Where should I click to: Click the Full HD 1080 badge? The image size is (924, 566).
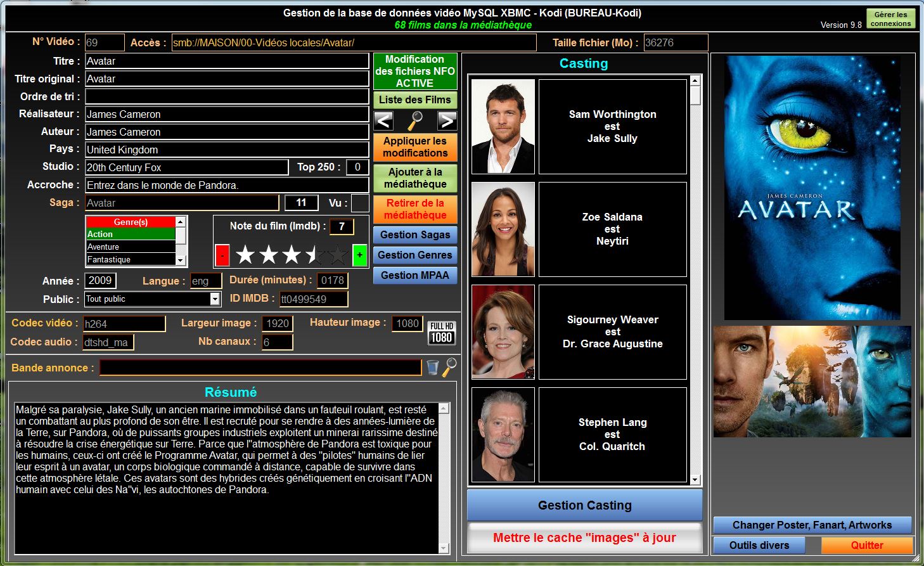click(x=441, y=333)
